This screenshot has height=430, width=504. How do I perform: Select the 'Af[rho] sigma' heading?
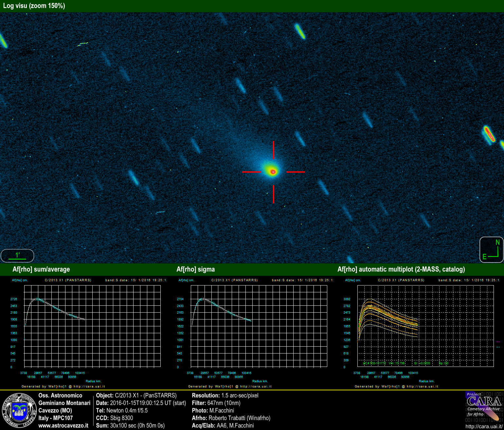(195, 269)
